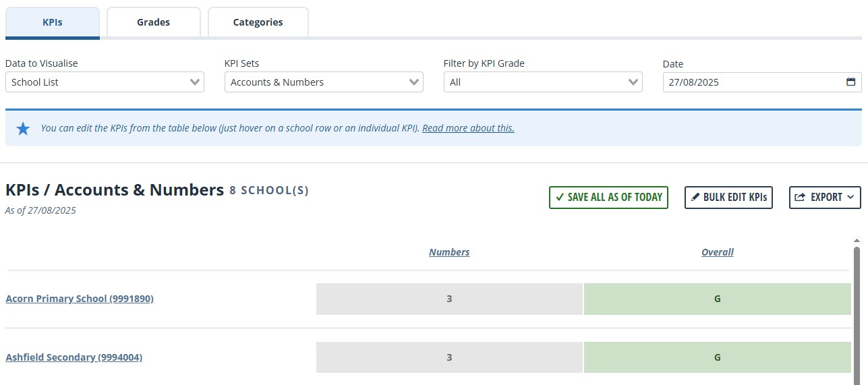
Task: Expand the Export dropdown chevron
Action: coord(850,198)
